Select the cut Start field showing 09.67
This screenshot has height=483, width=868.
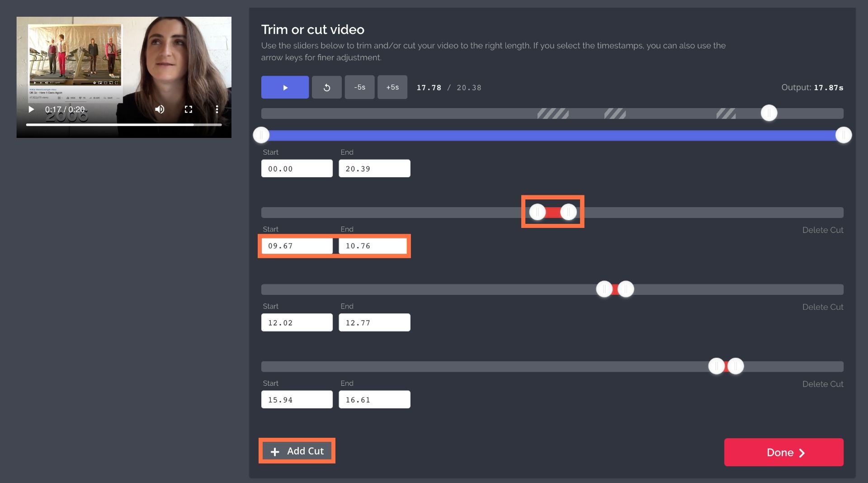click(x=297, y=246)
